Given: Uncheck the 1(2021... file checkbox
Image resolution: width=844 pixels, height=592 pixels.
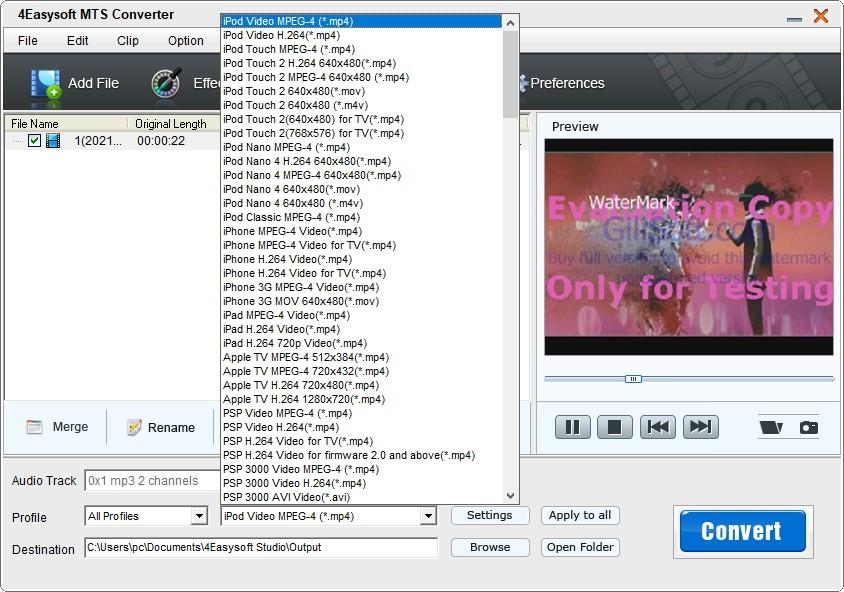Looking at the screenshot, I should tap(34, 140).
